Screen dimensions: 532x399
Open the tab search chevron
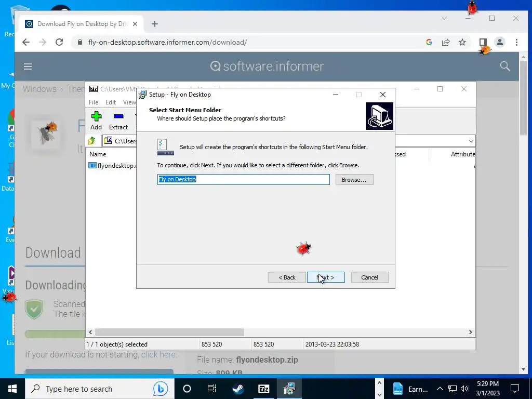(444, 18)
